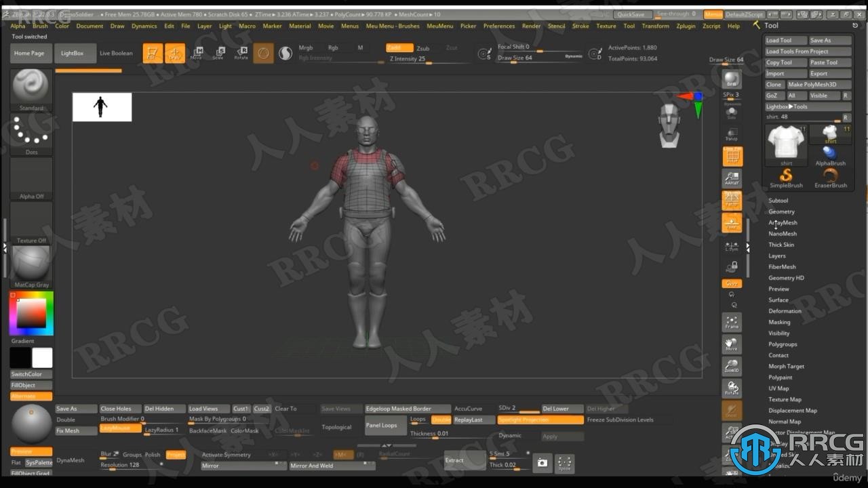This screenshot has width=868, height=488.
Task: Activate the Scale gizmo icon
Action: point(218,53)
